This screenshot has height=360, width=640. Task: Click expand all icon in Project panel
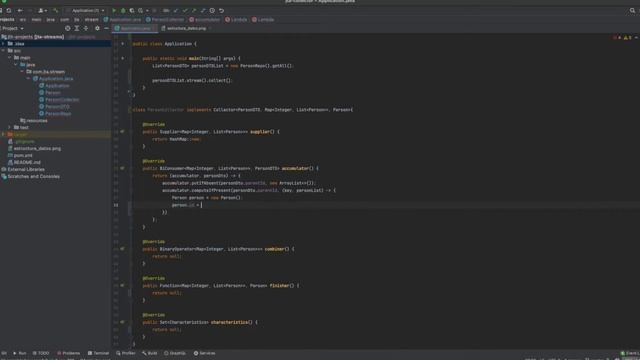77,28
